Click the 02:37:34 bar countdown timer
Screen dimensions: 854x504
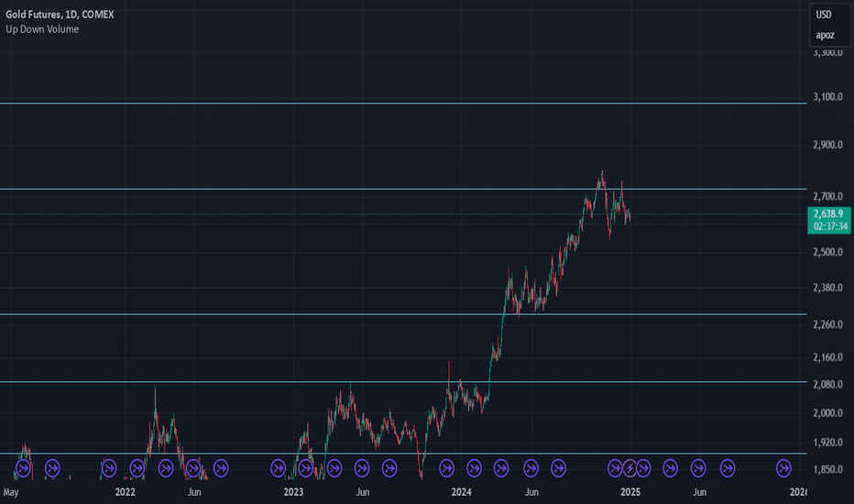pyautogui.click(x=830, y=226)
